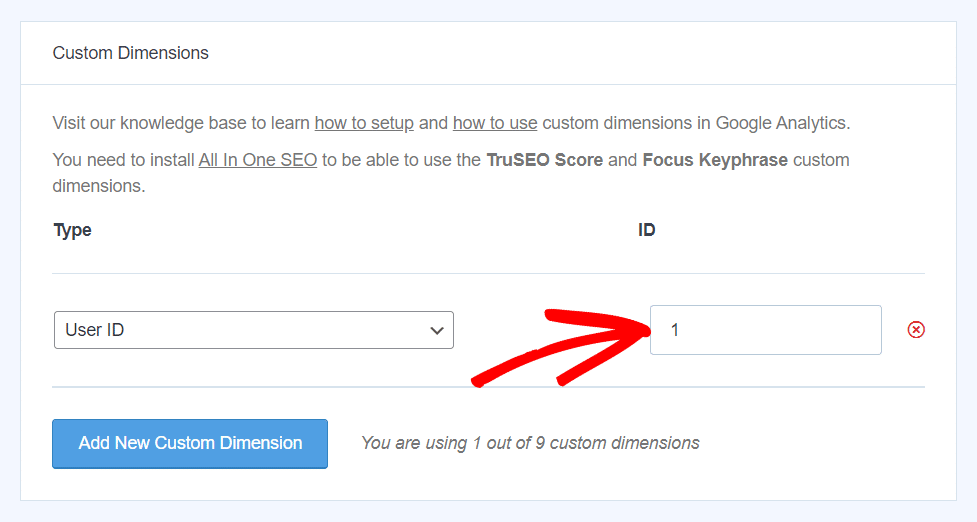Viewport: 977px width, 522px height.
Task: Click the ID column header
Action: (x=646, y=230)
